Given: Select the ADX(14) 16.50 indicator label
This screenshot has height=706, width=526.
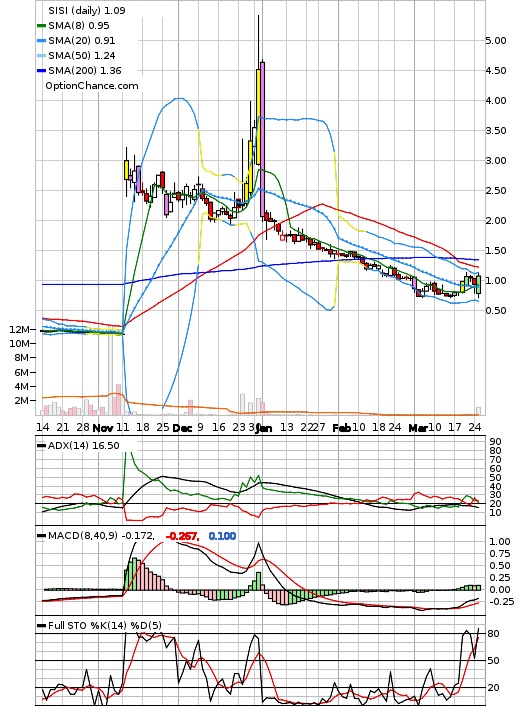Looking at the screenshot, I should click(84, 446).
